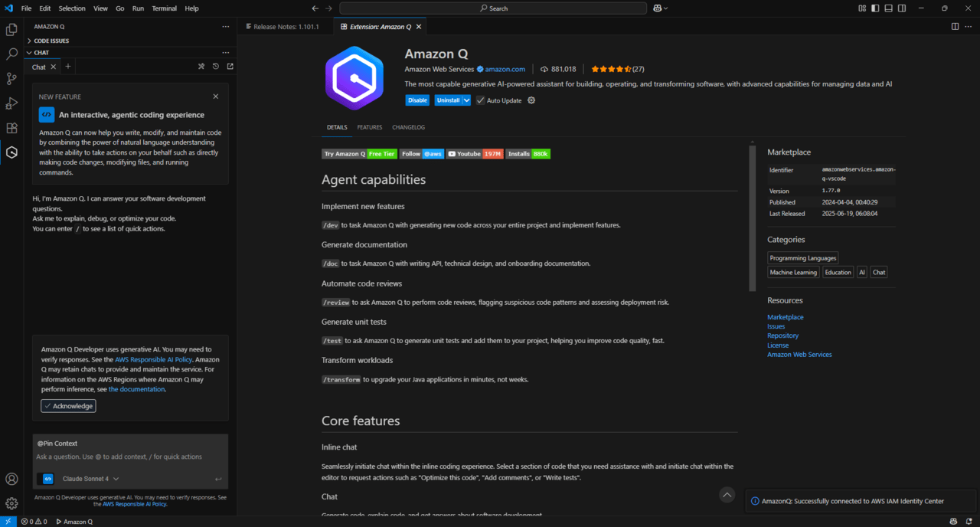Click the title bar Search box
Image resolution: width=980 pixels, height=527 pixels.
point(493,8)
